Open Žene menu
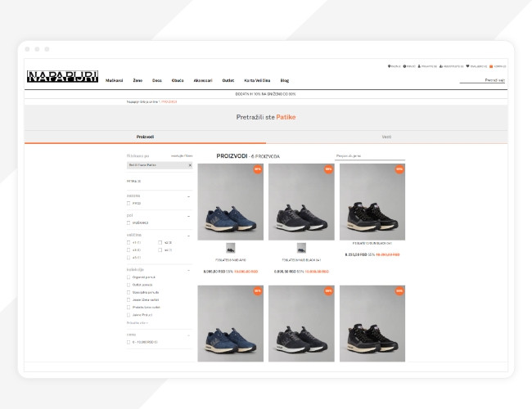This screenshot has width=532, height=409. pos(138,80)
